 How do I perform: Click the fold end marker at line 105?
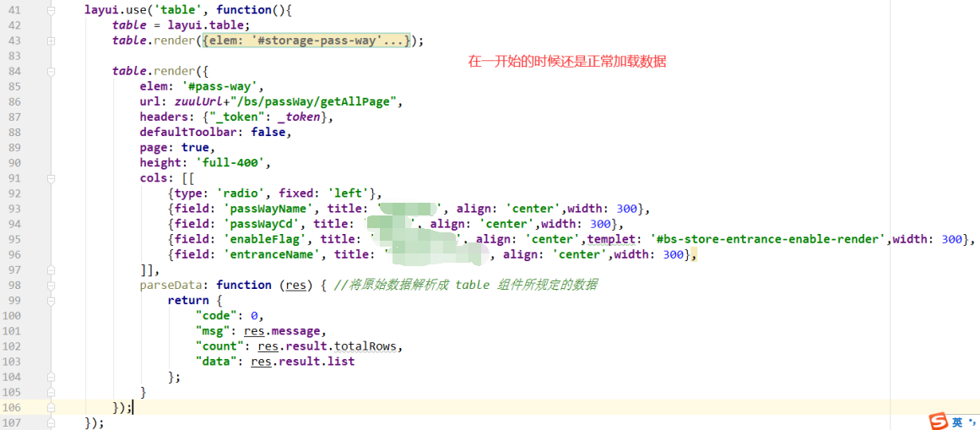(51, 392)
